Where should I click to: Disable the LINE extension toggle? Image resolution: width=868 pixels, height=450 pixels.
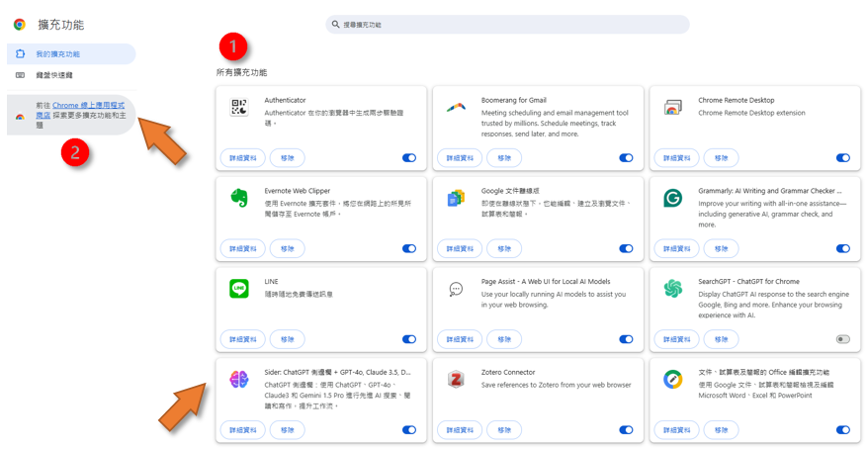(x=409, y=339)
